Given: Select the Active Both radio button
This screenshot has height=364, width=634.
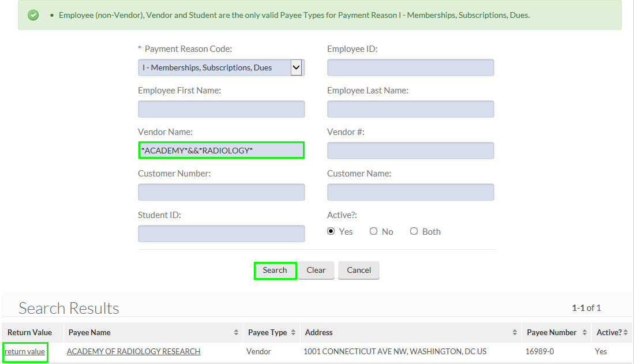Looking at the screenshot, I should click(x=414, y=231).
